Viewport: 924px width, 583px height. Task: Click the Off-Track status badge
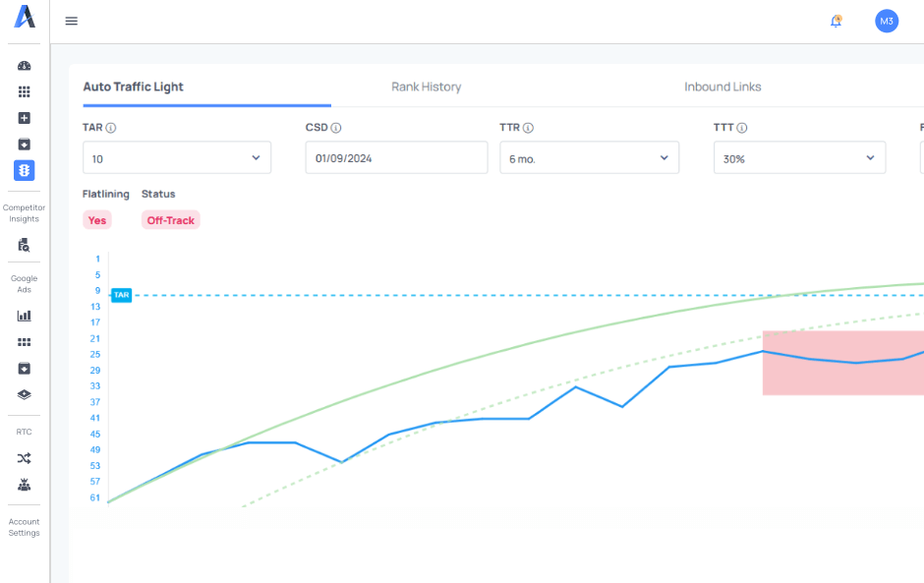(171, 220)
